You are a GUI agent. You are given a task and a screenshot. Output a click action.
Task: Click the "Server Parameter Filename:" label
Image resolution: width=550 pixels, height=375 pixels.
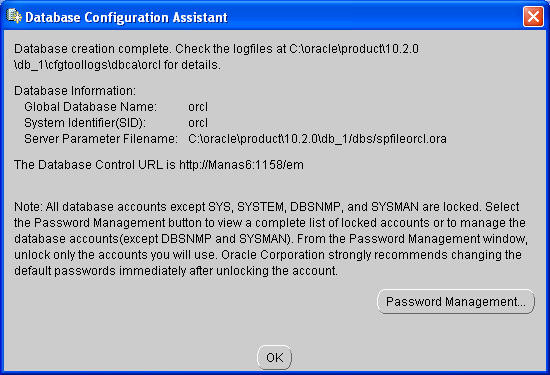pyautogui.click(x=101, y=139)
